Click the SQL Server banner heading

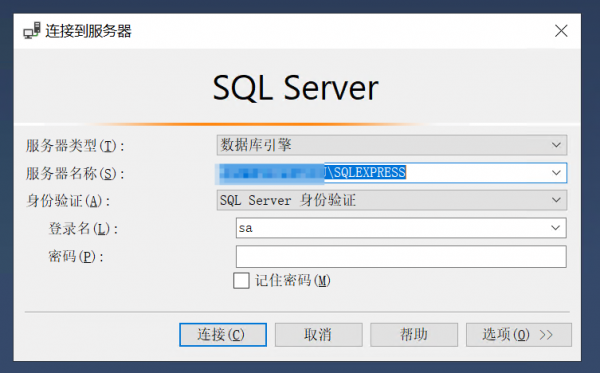pos(295,88)
